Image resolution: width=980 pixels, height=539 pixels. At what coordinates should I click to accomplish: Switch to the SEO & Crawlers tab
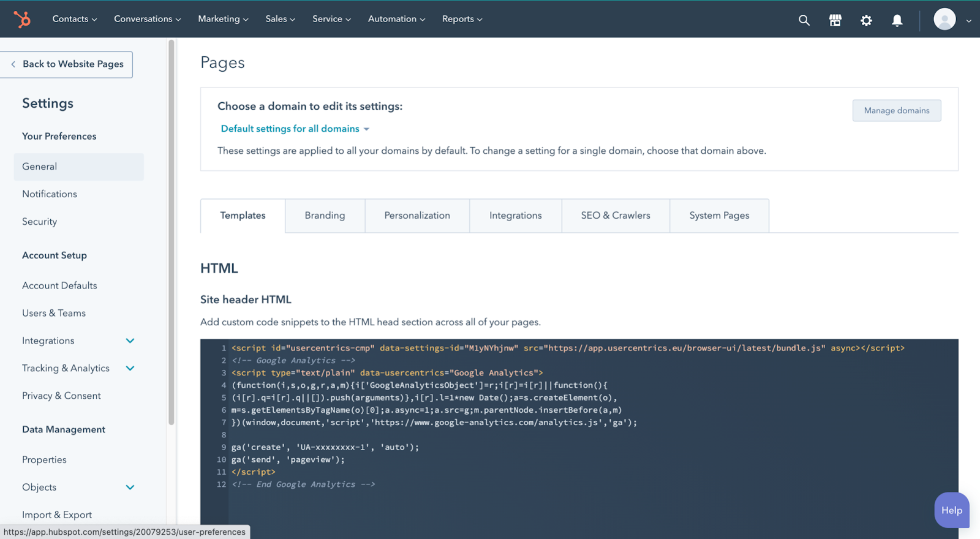pos(616,216)
